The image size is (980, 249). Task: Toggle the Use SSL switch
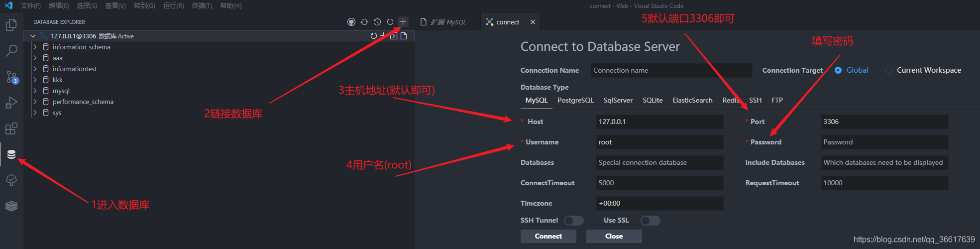tap(650, 221)
